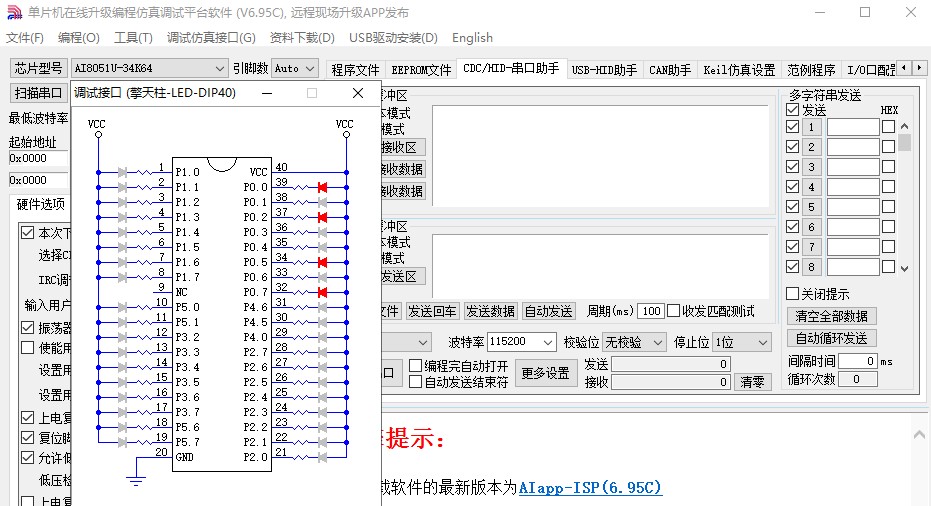
Task: Click the gray LED on pin P0.1
Action: 322,202
